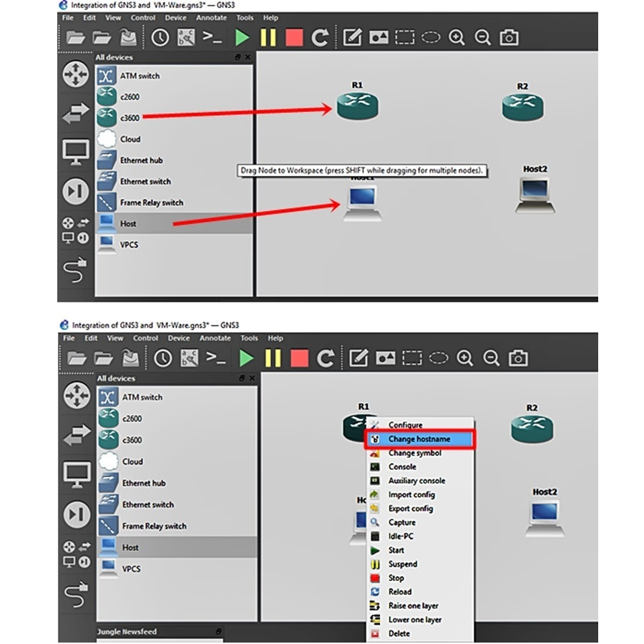This screenshot has height=644, width=644.
Task: Open Annotate menu in top GNS3 window
Action: 211,18
